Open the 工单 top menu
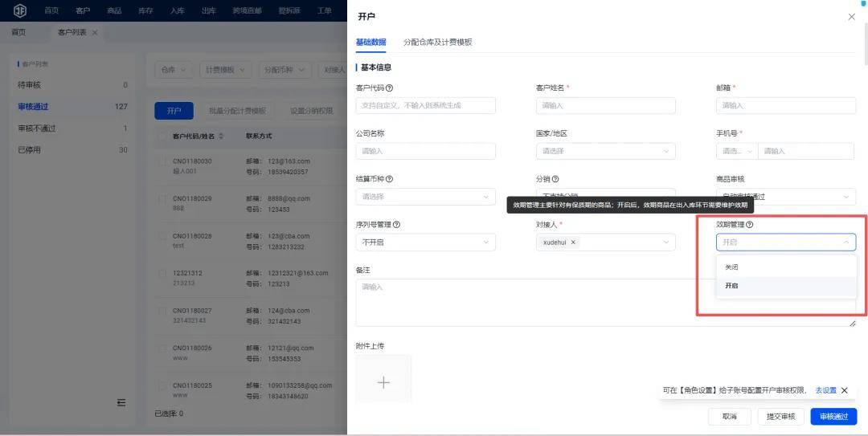Viewport: 868px width, 436px height. pos(325,10)
